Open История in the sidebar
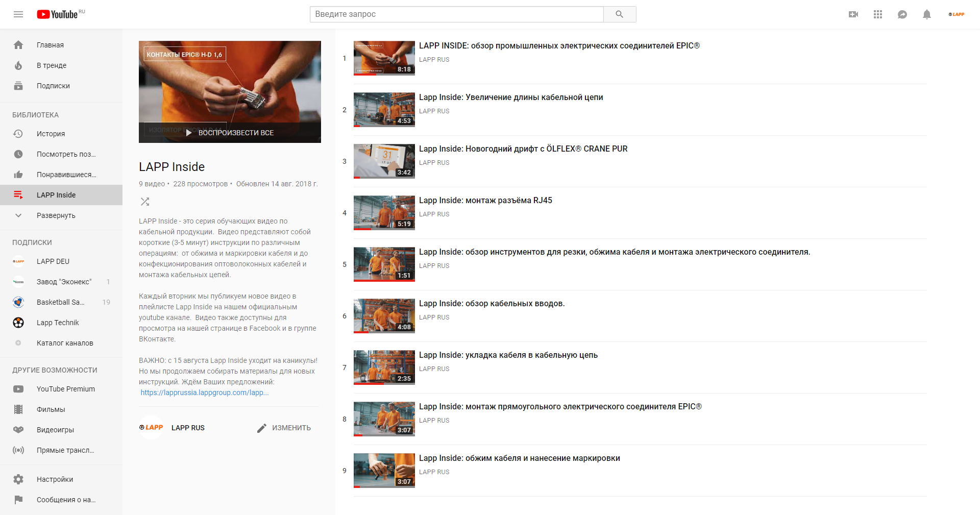The width and height of the screenshot is (980, 515). click(x=61, y=134)
